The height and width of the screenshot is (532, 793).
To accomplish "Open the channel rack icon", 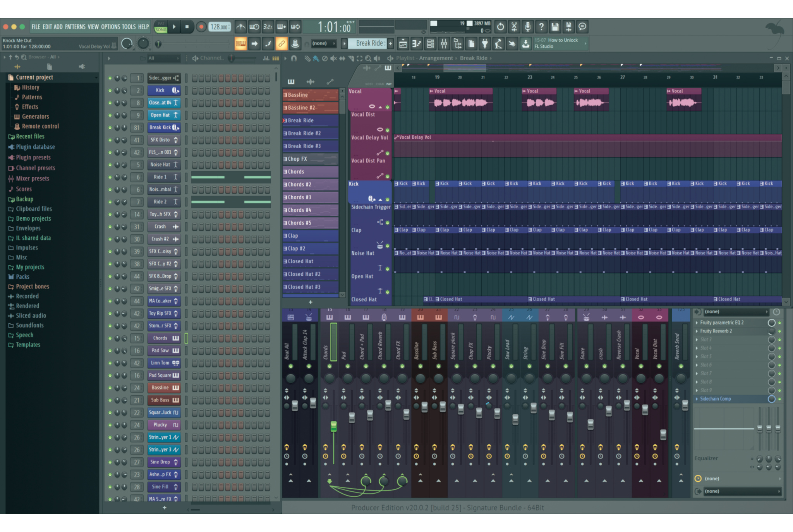I will (430, 44).
